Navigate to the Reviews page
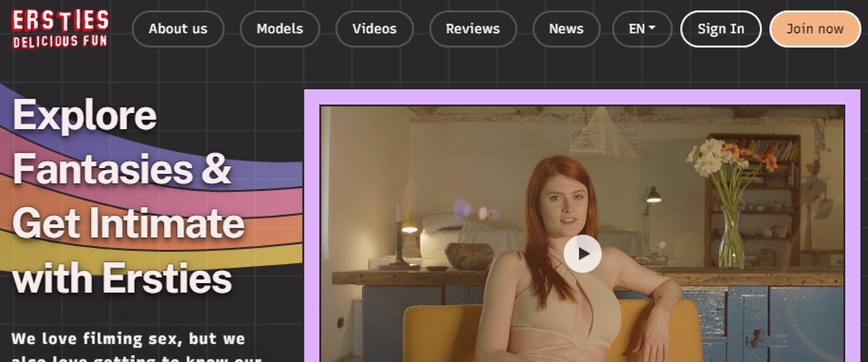Viewport: 868px width, 362px height. 472,29
